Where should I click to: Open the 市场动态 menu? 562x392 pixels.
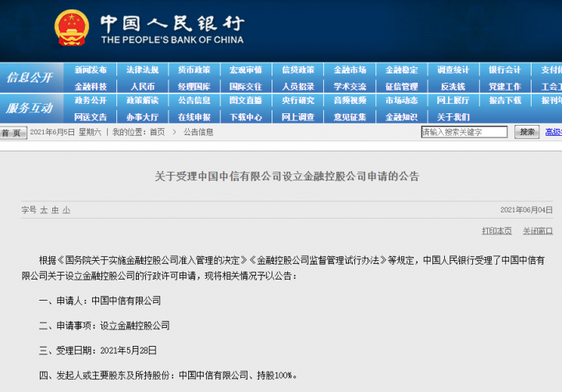coord(401,101)
